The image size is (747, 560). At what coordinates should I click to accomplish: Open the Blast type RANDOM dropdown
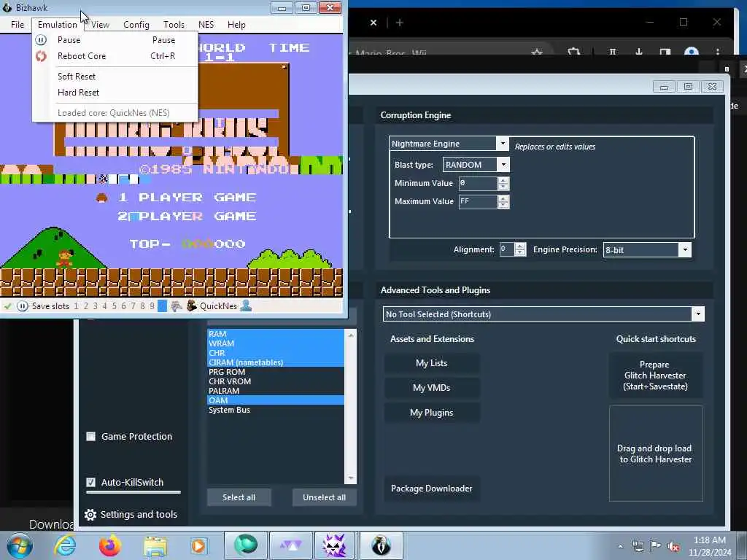tap(503, 165)
